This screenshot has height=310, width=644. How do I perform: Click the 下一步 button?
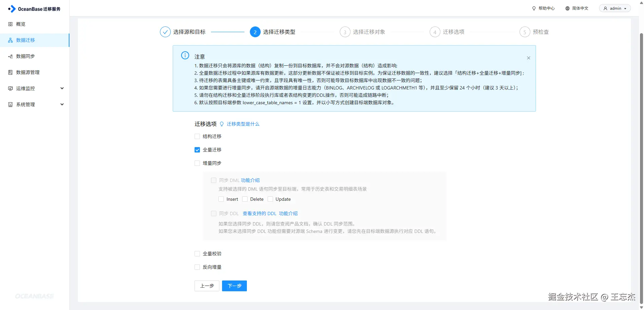tap(234, 286)
